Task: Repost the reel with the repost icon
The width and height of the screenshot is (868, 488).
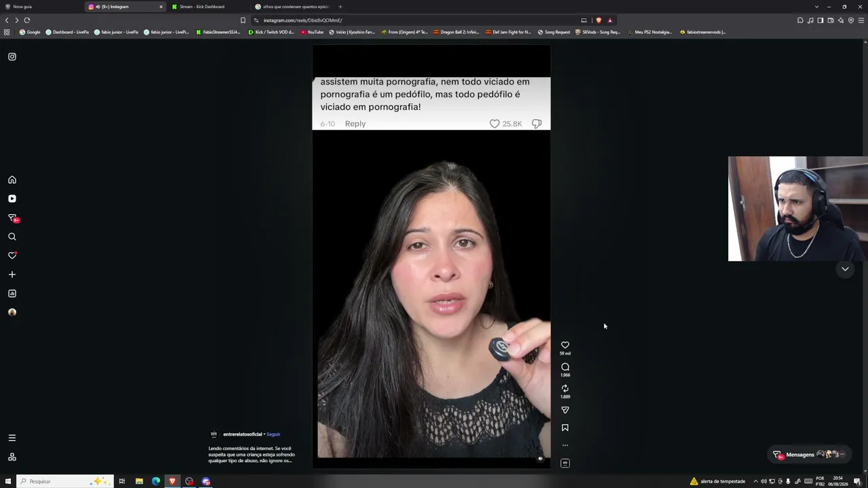Action: 565,388
